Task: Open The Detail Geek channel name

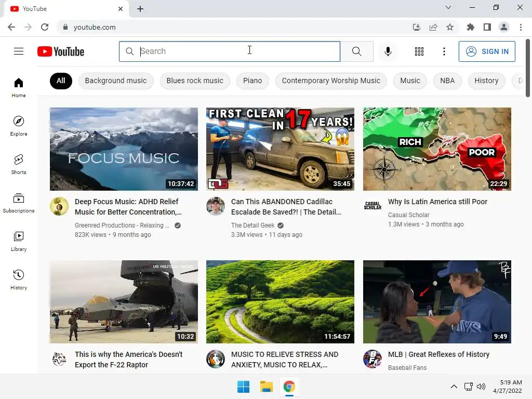Action: coord(253,225)
